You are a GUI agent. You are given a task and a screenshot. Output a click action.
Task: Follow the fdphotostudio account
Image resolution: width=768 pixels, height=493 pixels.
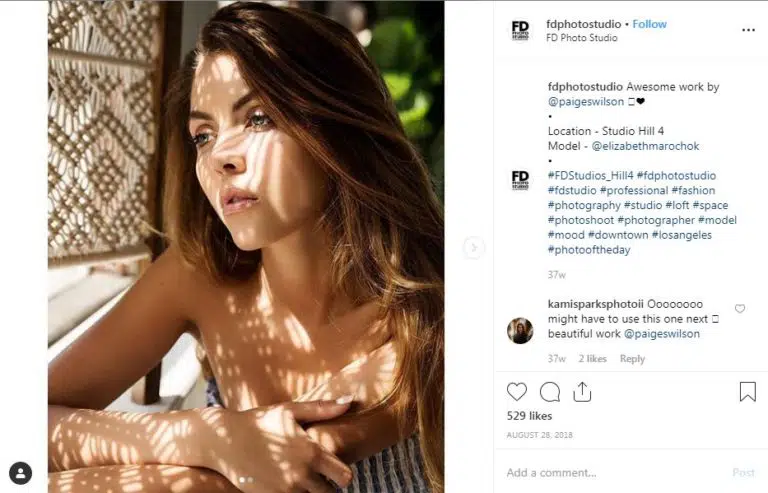pyautogui.click(x=649, y=24)
